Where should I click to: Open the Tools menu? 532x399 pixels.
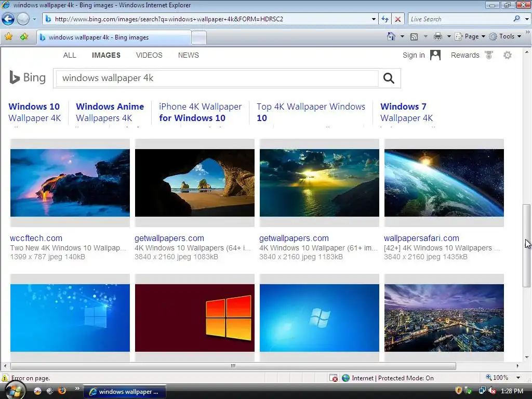[505, 36]
